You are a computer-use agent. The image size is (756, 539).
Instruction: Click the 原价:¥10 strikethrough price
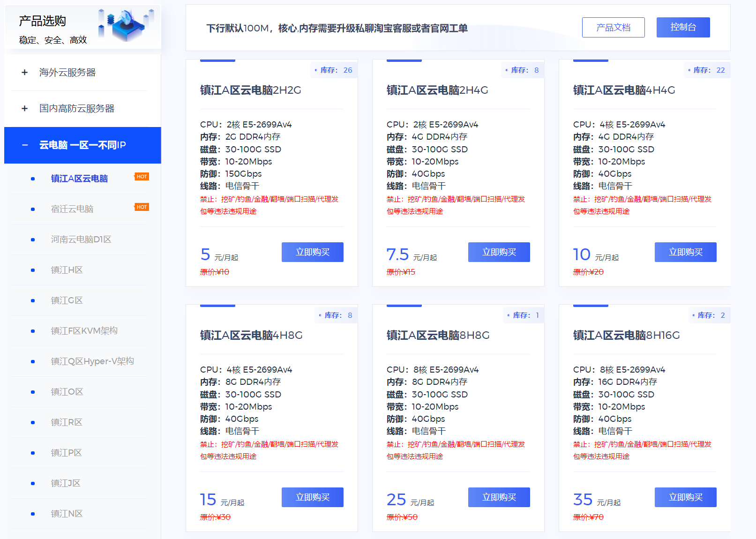pyautogui.click(x=215, y=272)
